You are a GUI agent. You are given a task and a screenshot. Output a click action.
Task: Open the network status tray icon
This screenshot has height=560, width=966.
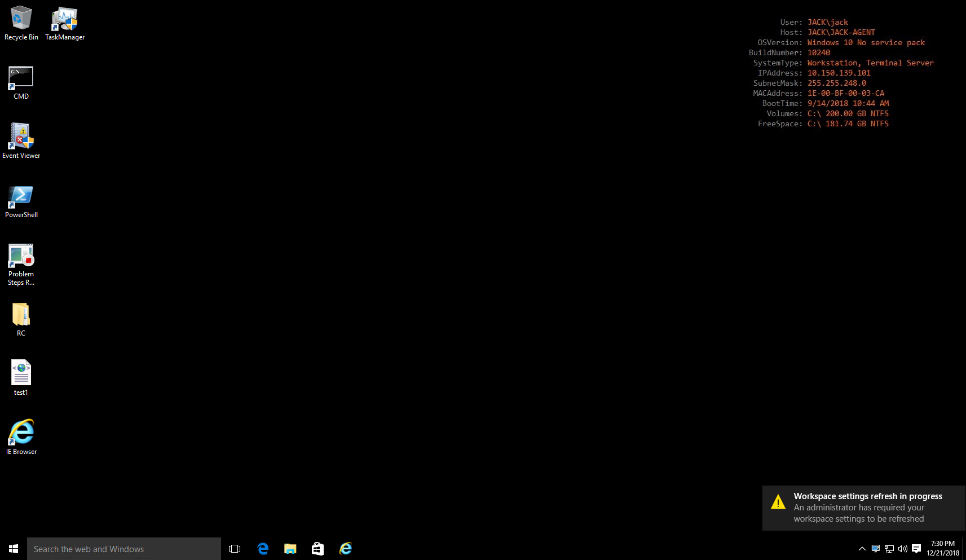889,548
